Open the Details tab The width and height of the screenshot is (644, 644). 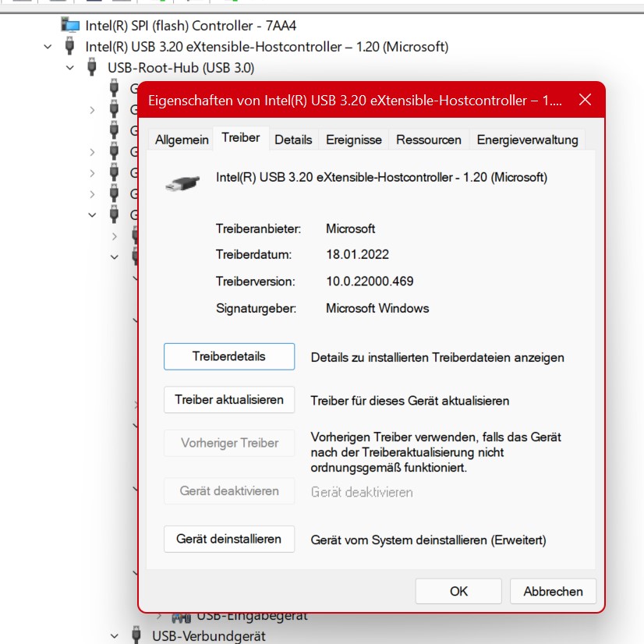(293, 140)
